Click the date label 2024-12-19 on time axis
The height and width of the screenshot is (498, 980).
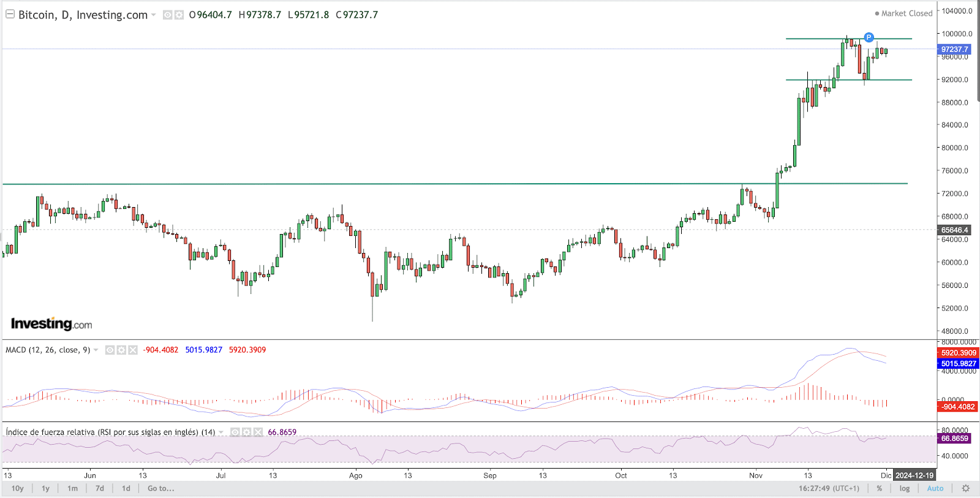click(914, 475)
